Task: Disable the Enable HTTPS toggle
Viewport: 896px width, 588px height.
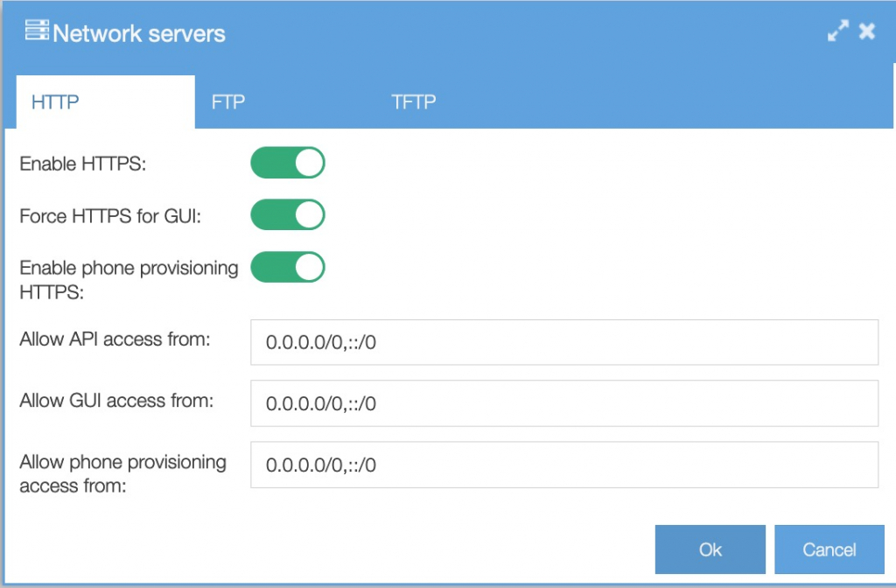Action: click(x=288, y=163)
